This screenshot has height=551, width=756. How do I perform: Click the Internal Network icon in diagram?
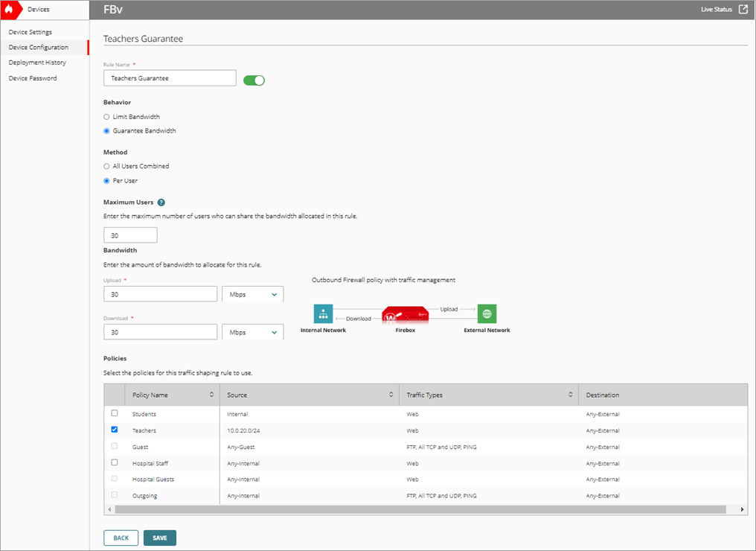point(324,313)
